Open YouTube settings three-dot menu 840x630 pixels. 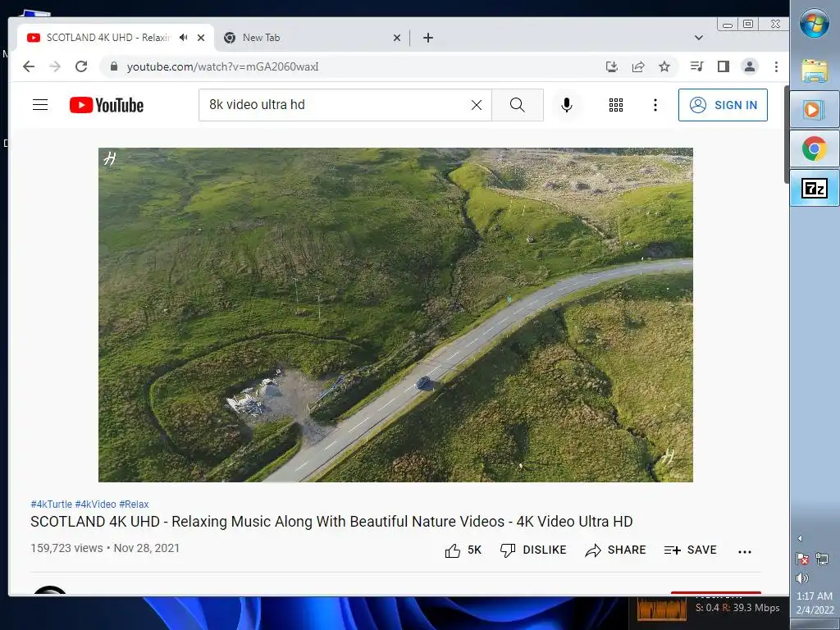pyautogui.click(x=655, y=105)
